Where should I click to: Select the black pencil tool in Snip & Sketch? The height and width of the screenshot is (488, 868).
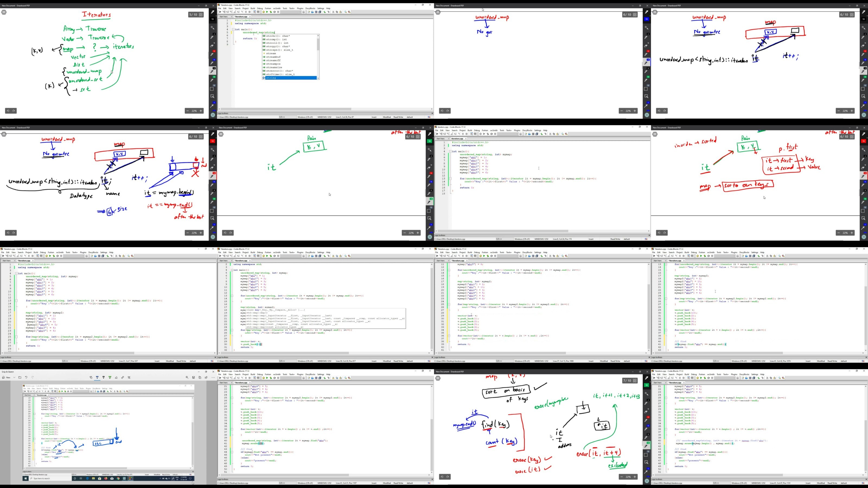click(x=103, y=378)
